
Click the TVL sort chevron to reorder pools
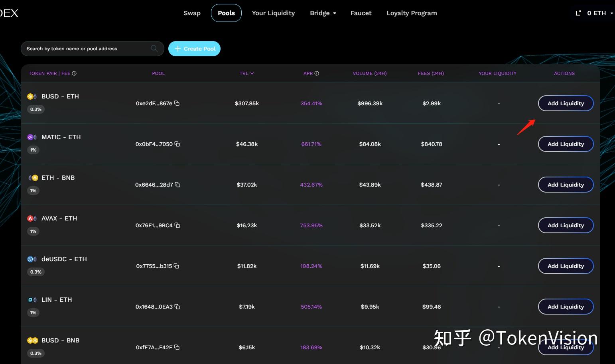point(252,73)
